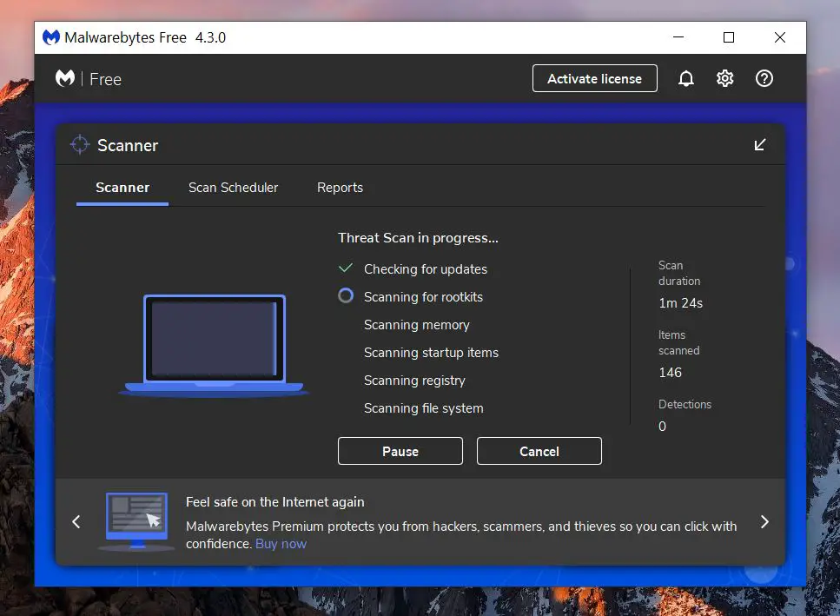The height and width of the screenshot is (616, 840).
Task: Click the scan duration value 1m 24s
Action: click(x=680, y=303)
